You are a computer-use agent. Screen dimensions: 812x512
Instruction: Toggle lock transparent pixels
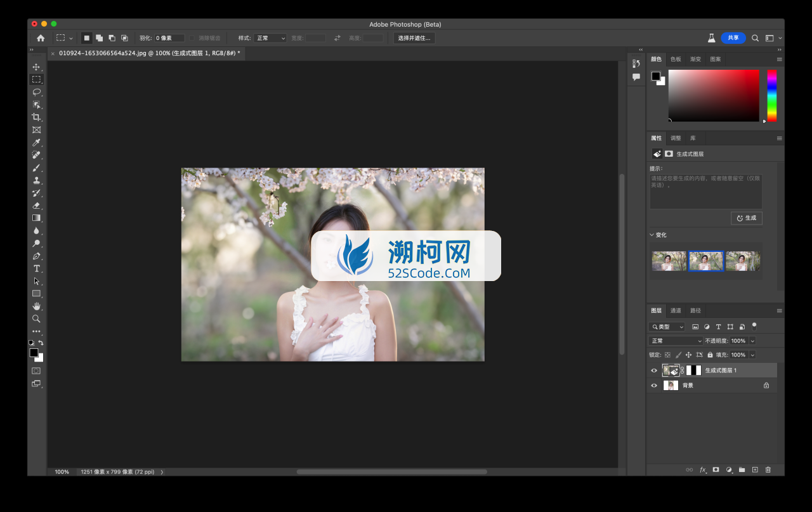pyautogui.click(x=667, y=355)
